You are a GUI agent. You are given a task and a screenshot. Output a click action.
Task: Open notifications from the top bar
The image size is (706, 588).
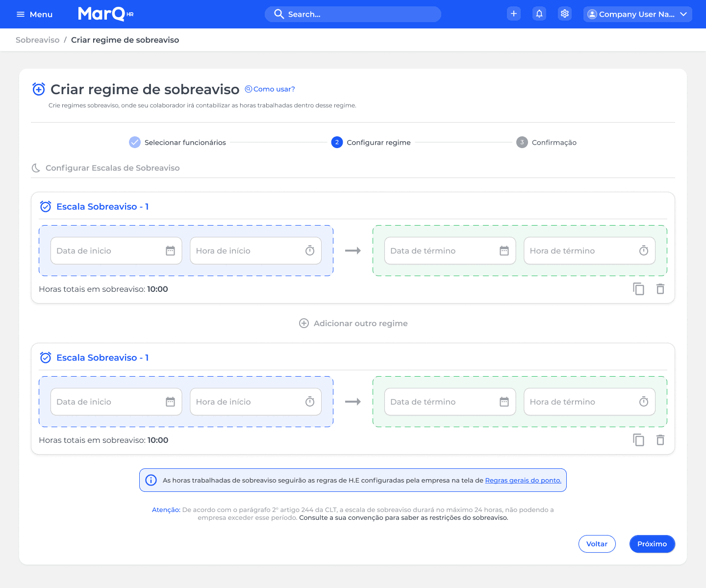(x=539, y=14)
